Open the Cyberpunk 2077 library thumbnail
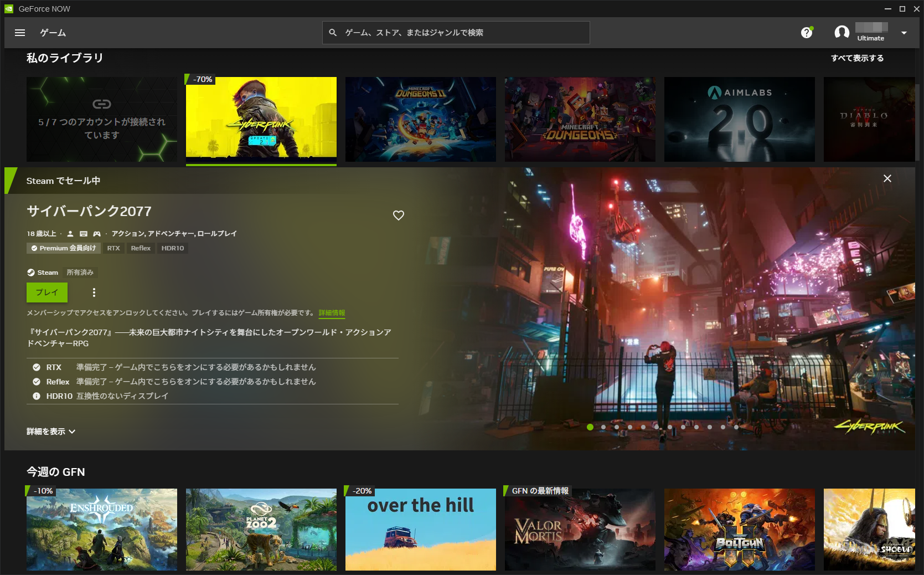 [261, 119]
